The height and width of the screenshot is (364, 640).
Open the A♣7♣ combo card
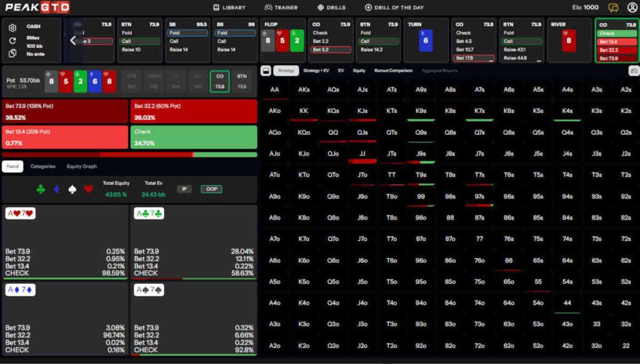coord(194,242)
